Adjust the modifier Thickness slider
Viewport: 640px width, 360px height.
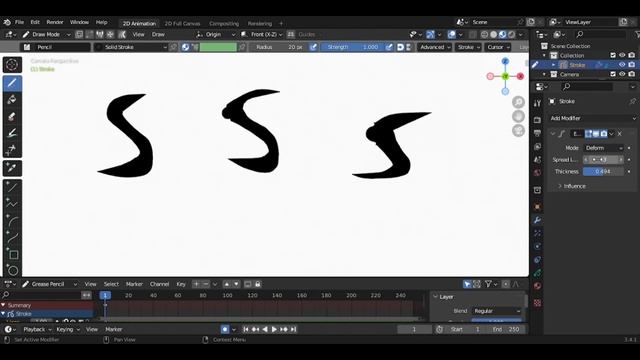[x=603, y=171]
